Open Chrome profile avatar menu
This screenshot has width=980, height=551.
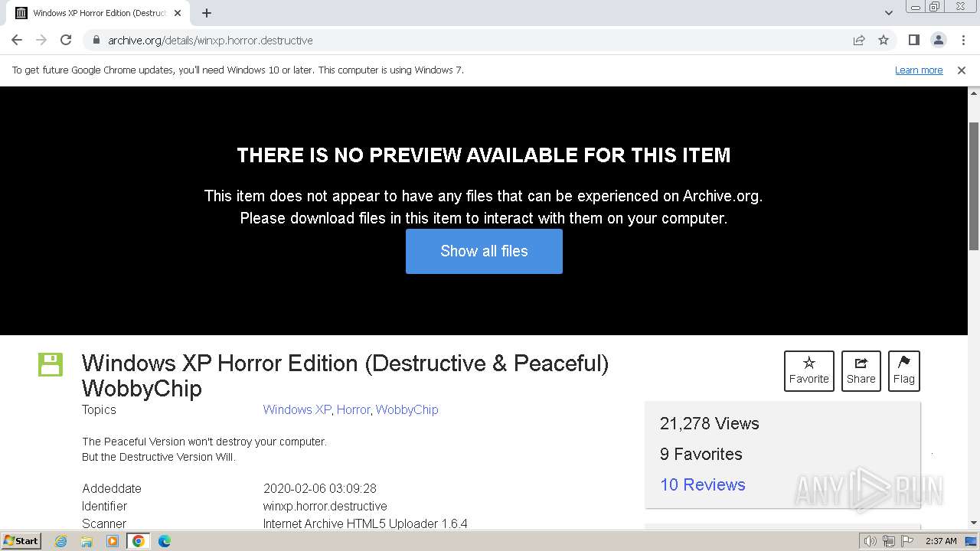click(x=938, y=40)
